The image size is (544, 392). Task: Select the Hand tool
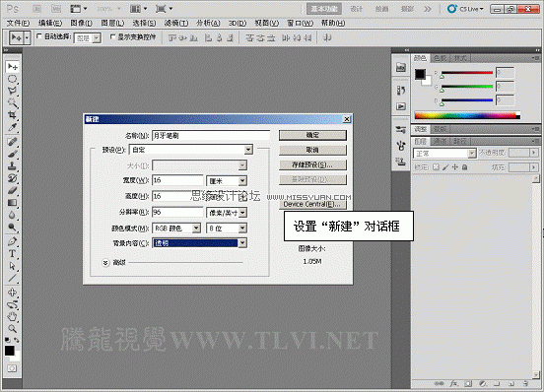[x=13, y=316]
